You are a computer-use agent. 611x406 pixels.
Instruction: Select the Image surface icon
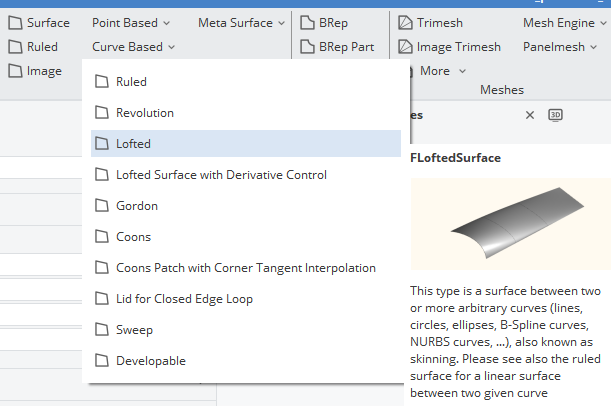coord(16,71)
